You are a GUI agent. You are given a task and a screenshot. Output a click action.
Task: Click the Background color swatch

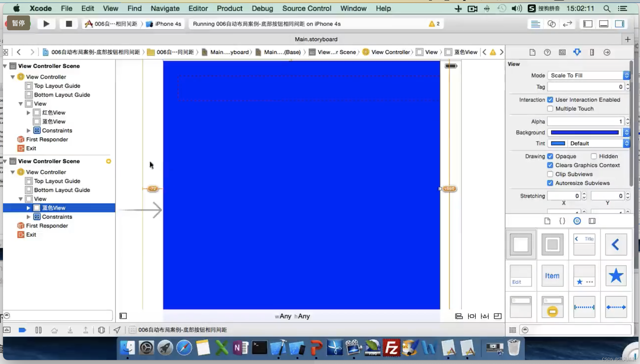point(584,132)
